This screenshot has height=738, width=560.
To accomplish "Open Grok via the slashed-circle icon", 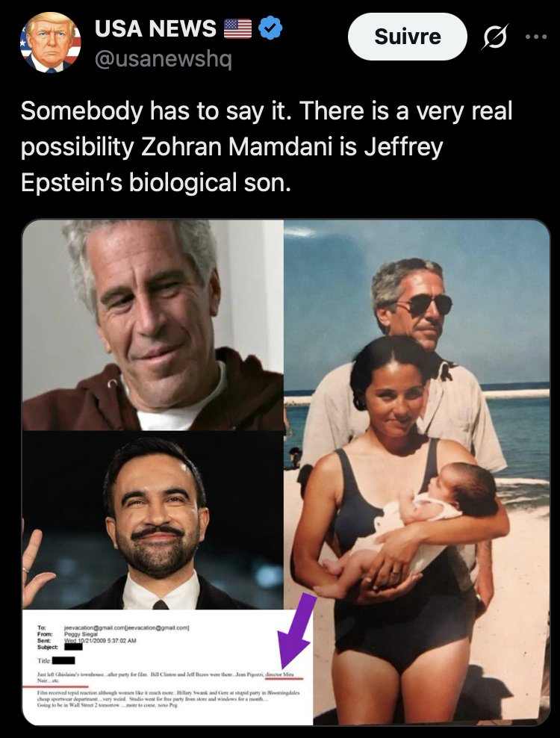I will point(494,36).
